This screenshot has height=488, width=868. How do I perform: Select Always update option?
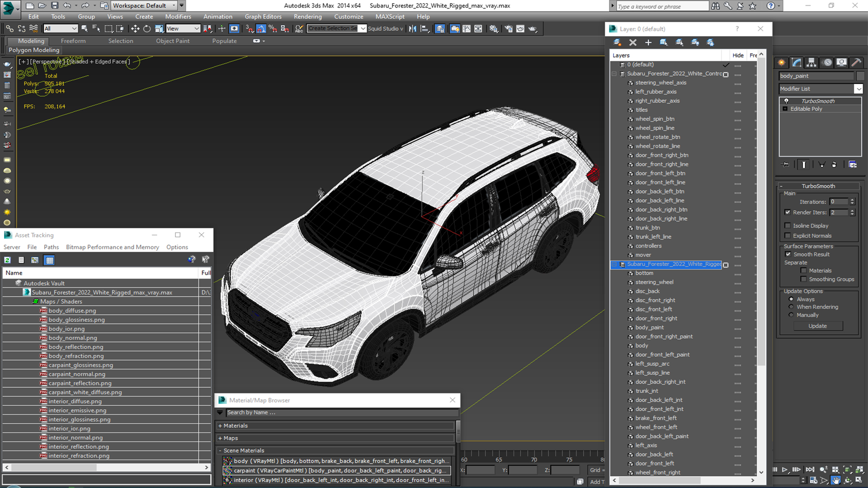click(x=791, y=299)
